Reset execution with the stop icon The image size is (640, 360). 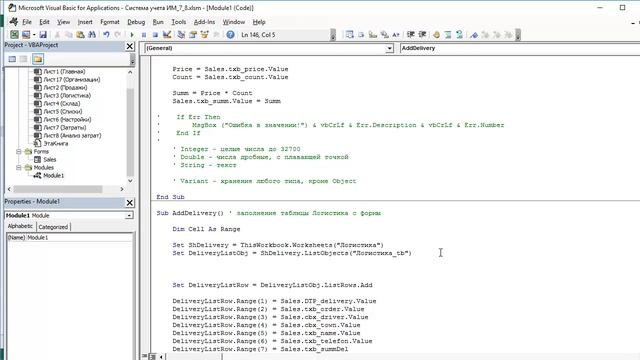(x=155, y=35)
